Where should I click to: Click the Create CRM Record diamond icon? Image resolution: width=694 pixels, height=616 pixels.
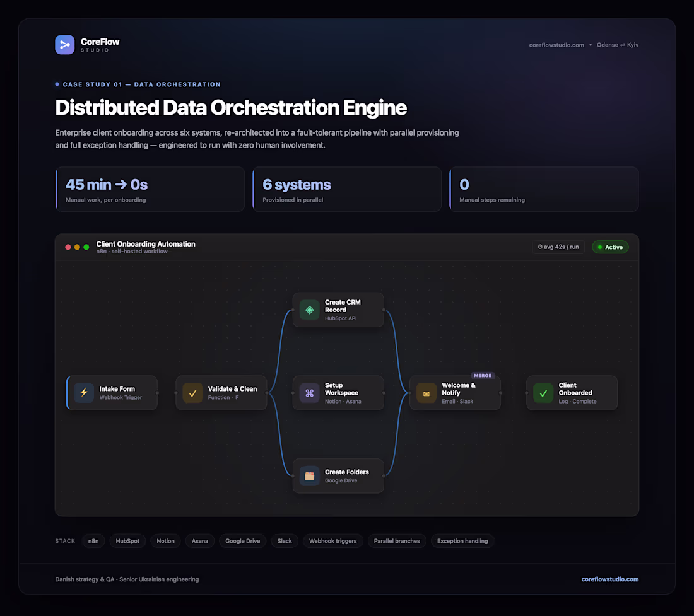click(x=309, y=310)
